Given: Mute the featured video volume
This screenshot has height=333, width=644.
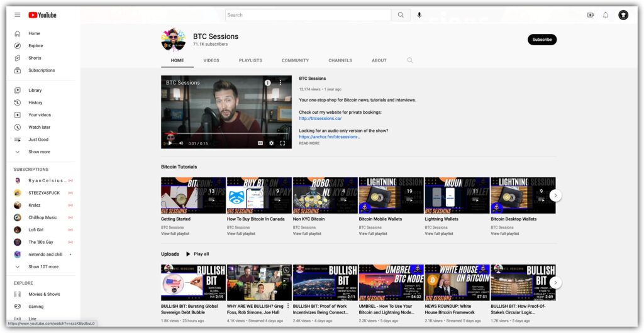Looking at the screenshot, I should click(181, 143).
